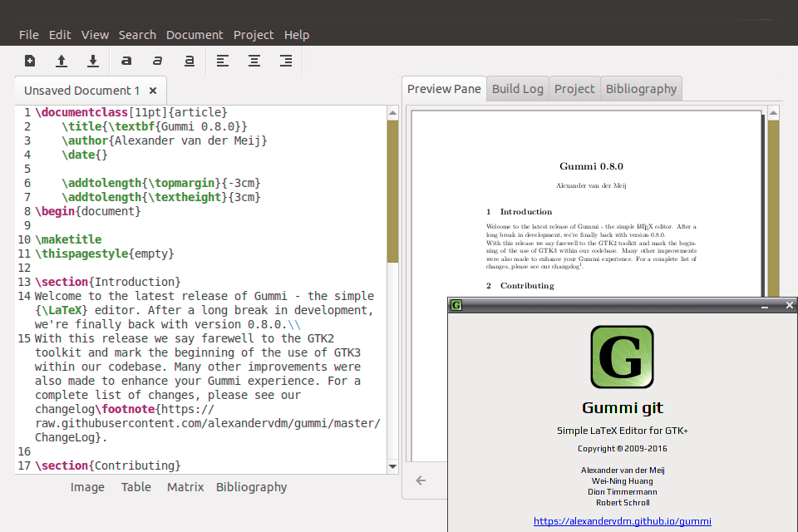Switch to the Build Log tab

[517, 87]
